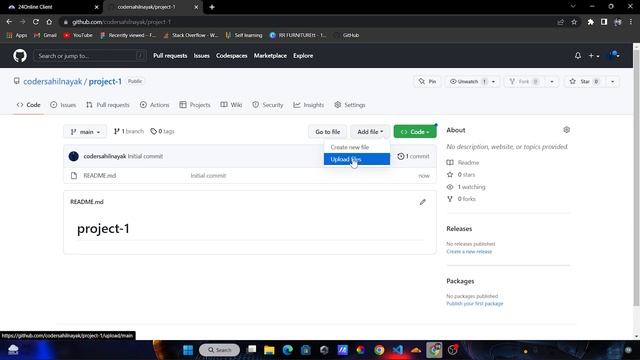Open Gmail bookmark
640x360 pixels.
(45, 35)
